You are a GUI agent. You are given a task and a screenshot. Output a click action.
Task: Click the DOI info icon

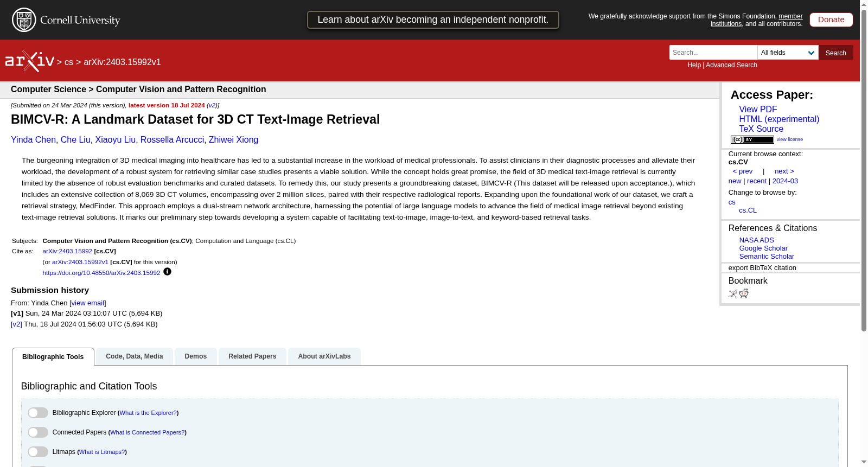(x=167, y=272)
